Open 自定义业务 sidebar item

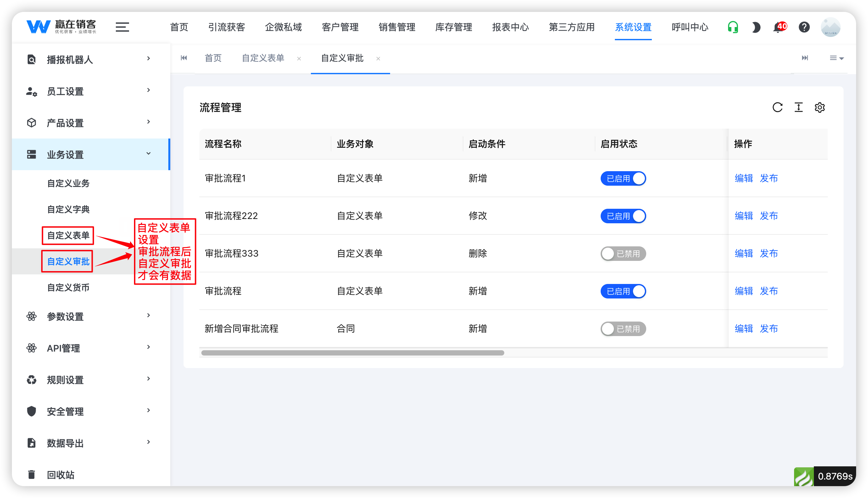[68, 183]
